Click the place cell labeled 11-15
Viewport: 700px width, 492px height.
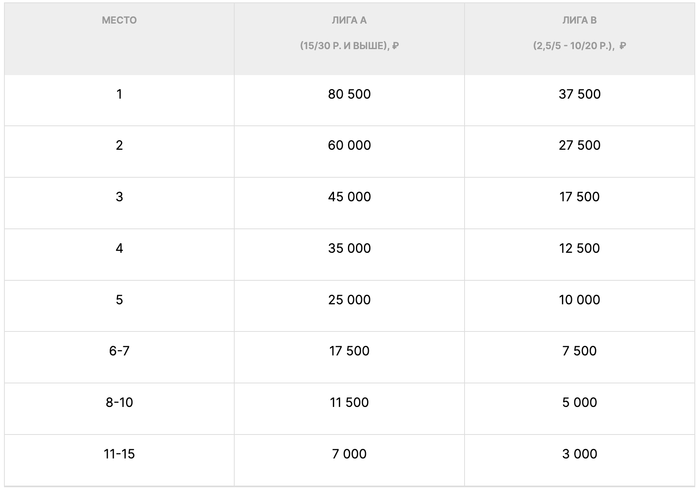pos(119,454)
